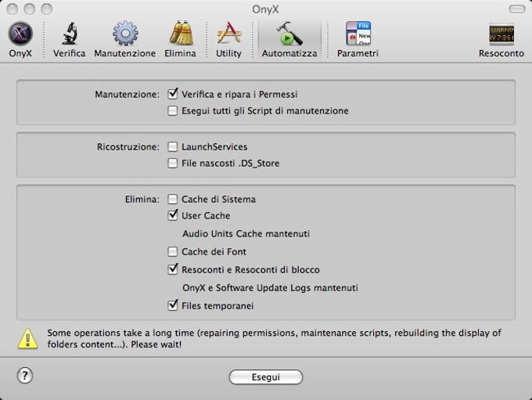The height and width of the screenshot is (400, 532).
Task: Enable Esegui tutti gli Script di manutenzione
Action: (x=173, y=110)
